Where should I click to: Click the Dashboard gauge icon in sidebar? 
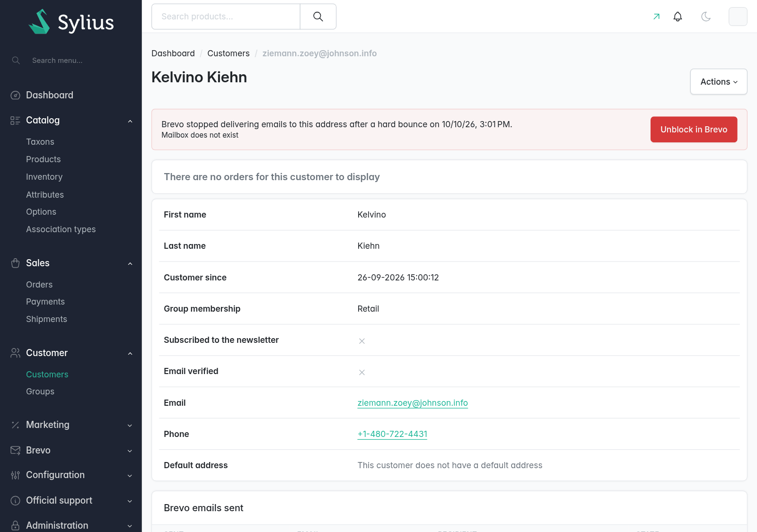pos(16,96)
